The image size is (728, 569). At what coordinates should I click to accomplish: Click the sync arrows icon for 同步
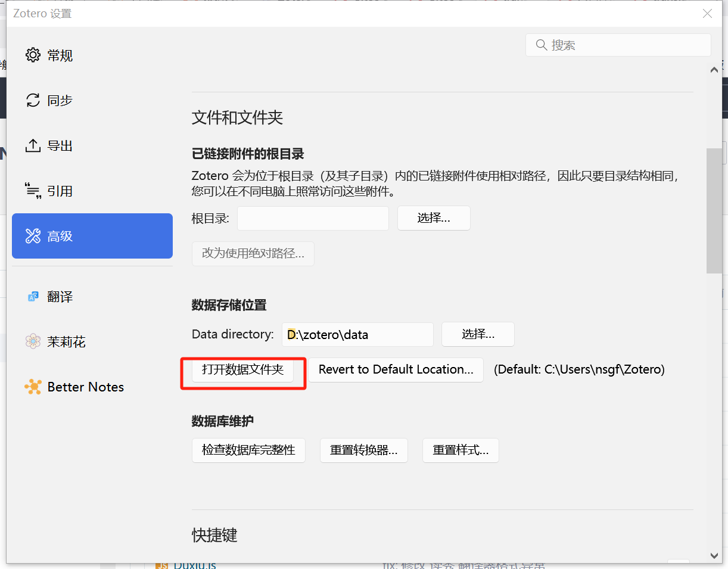click(x=33, y=101)
